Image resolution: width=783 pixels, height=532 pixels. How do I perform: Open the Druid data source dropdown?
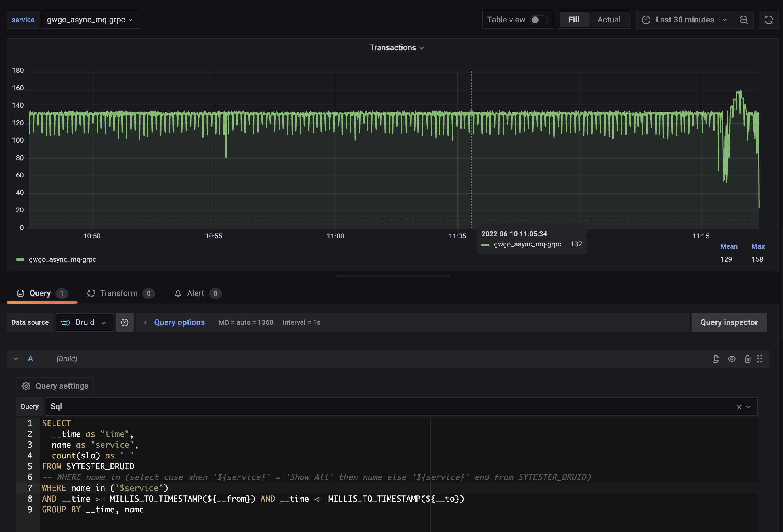coord(84,322)
